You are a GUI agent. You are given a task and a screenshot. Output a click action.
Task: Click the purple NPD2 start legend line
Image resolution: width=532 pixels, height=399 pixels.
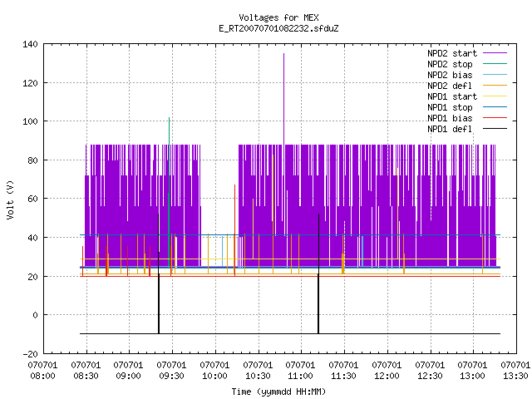pyautogui.click(x=495, y=53)
